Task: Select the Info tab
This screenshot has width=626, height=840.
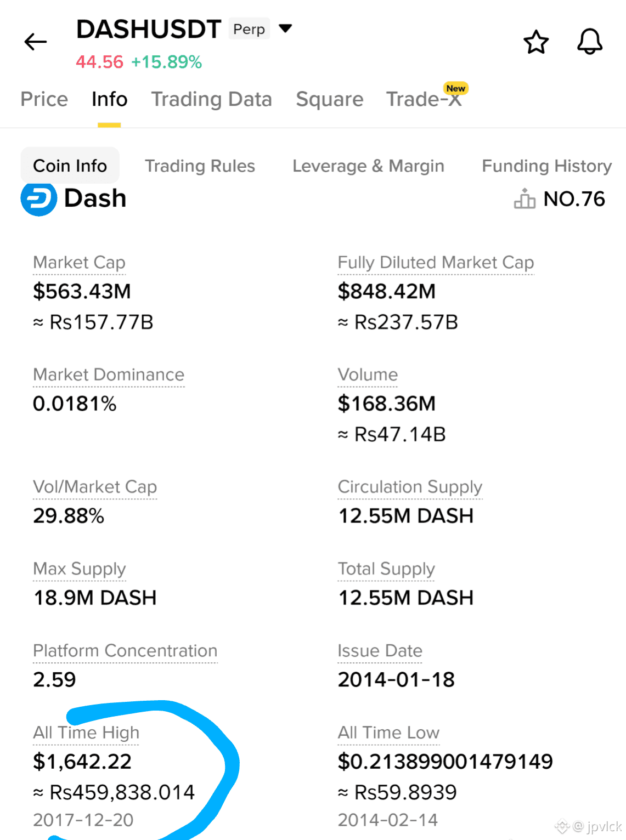Action: [x=109, y=99]
